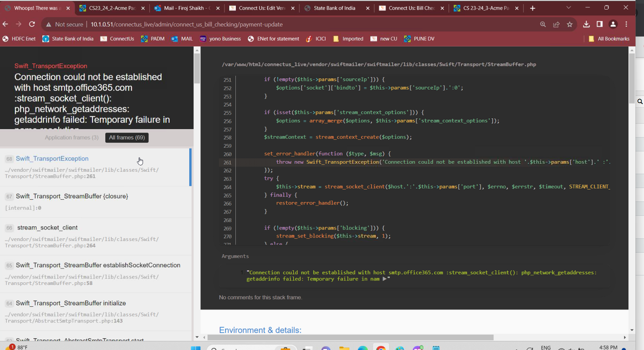Open the Imported bookmarks folder
This screenshot has height=350, width=644.
[348, 39]
